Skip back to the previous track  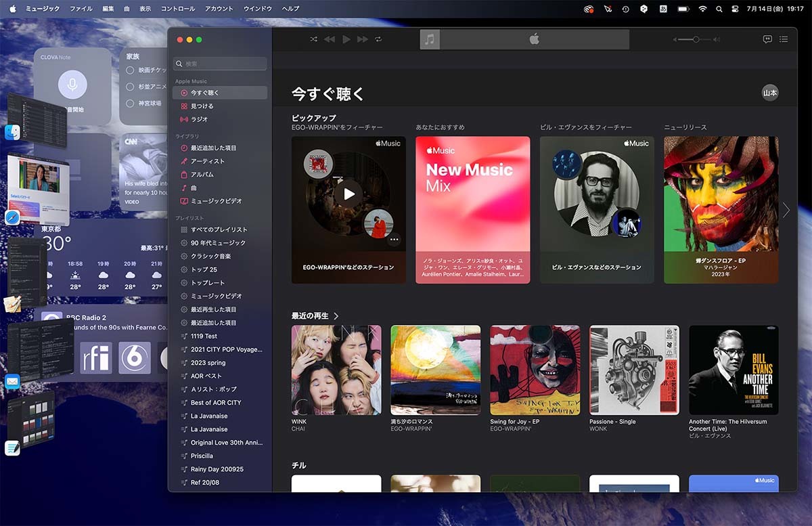click(330, 39)
